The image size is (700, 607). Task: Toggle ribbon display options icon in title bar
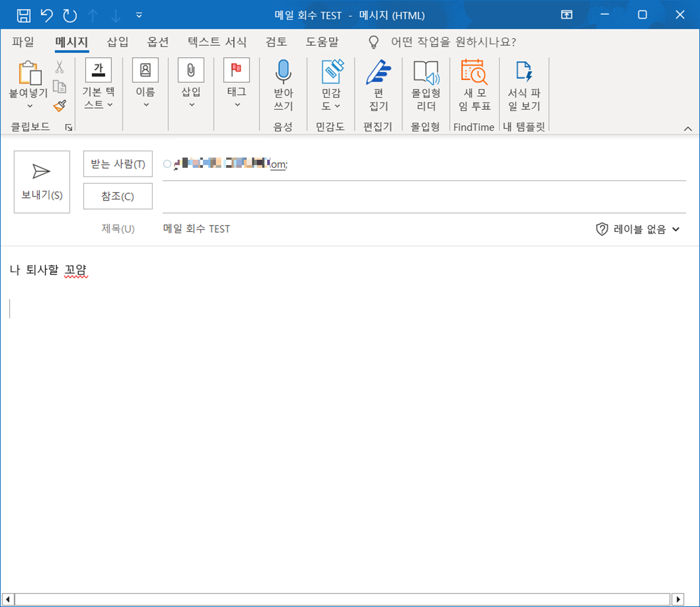coord(567,15)
